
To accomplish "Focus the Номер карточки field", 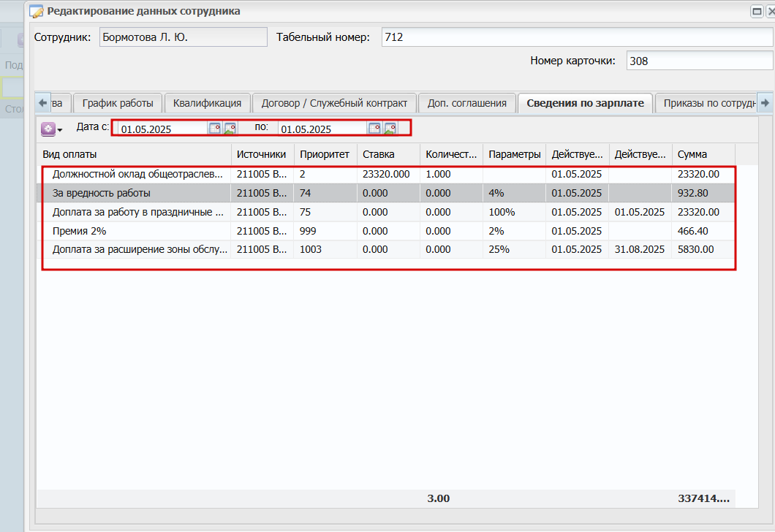I will pos(700,61).
